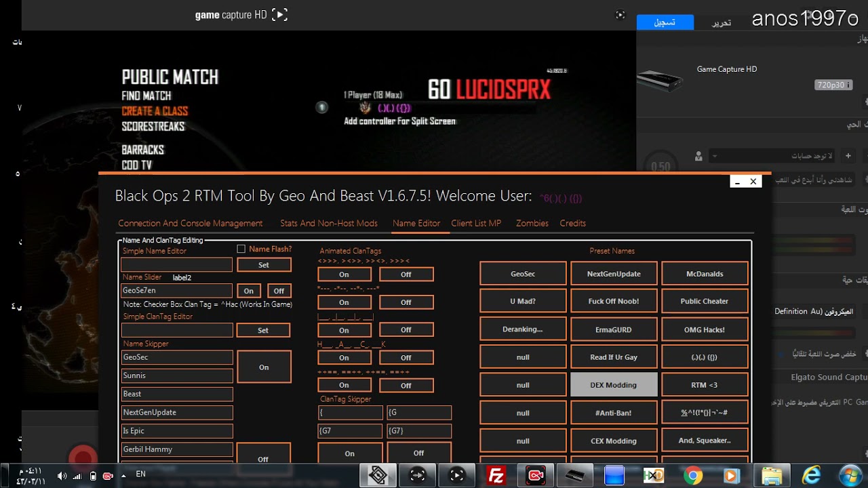Open FileZilla from the taskbar

point(496,476)
